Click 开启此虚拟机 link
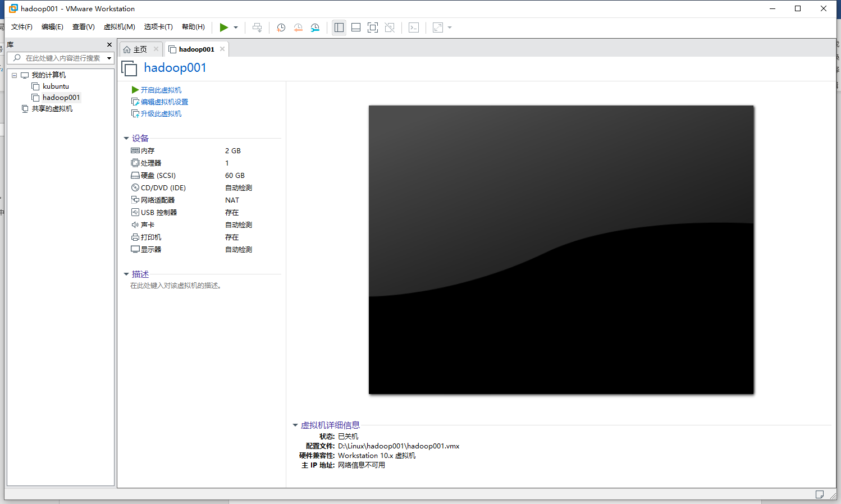Viewport: 841px width, 504px height. click(x=161, y=90)
